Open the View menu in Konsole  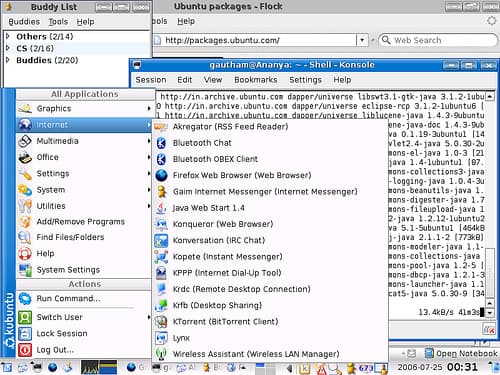[213, 80]
